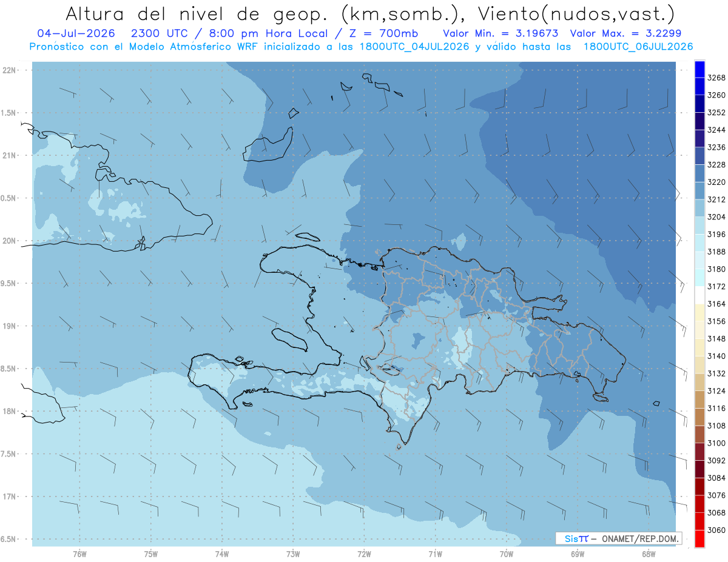
Task: Click the '0.5N' latitude tick label
Action: click(x=9, y=198)
